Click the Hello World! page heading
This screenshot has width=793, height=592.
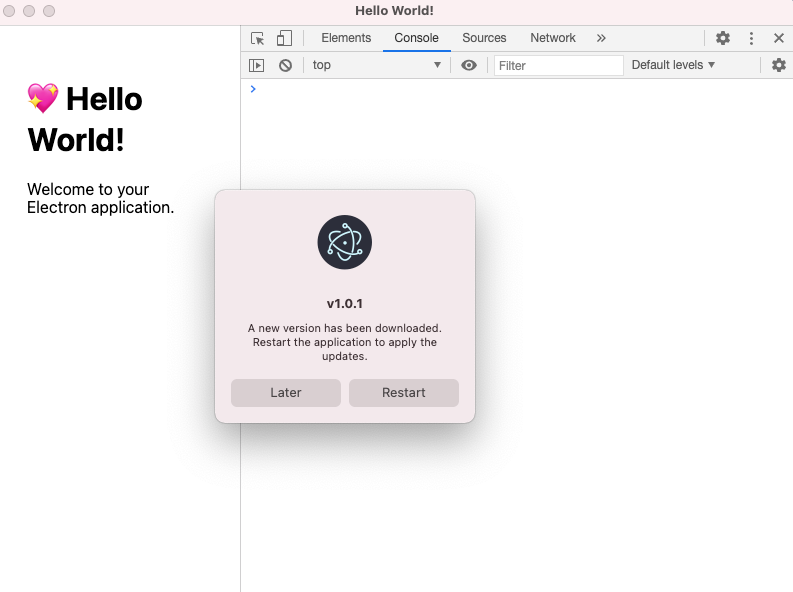pos(85,119)
